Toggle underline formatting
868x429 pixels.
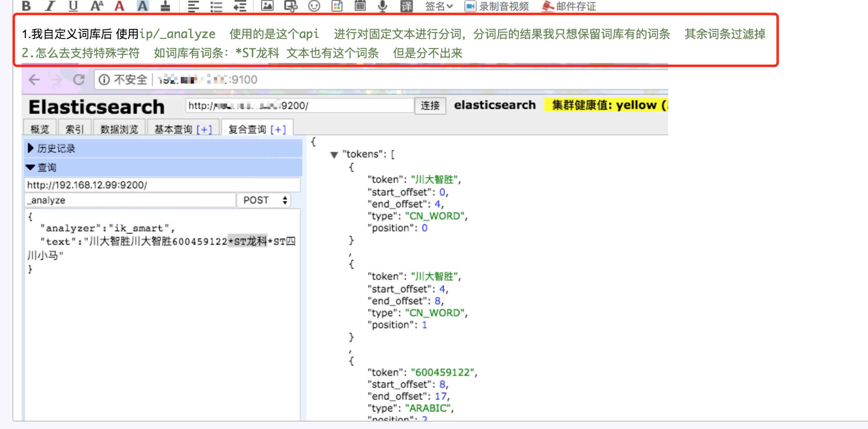[73, 6]
